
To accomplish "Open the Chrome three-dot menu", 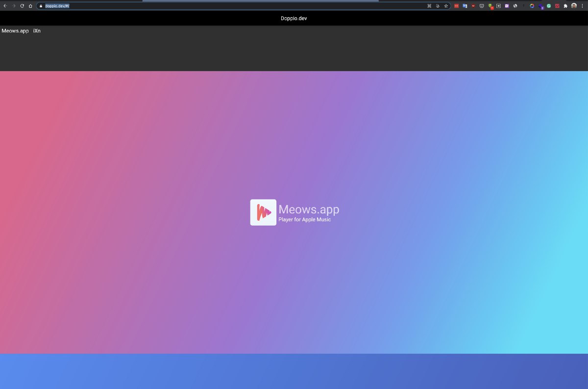I will pos(582,6).
